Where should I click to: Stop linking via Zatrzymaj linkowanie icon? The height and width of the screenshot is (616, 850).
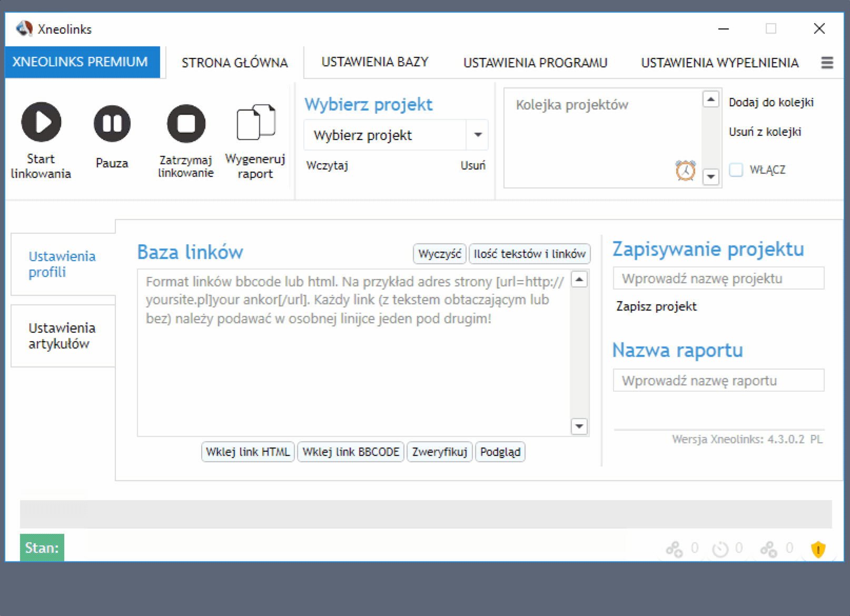pos(186,123)
